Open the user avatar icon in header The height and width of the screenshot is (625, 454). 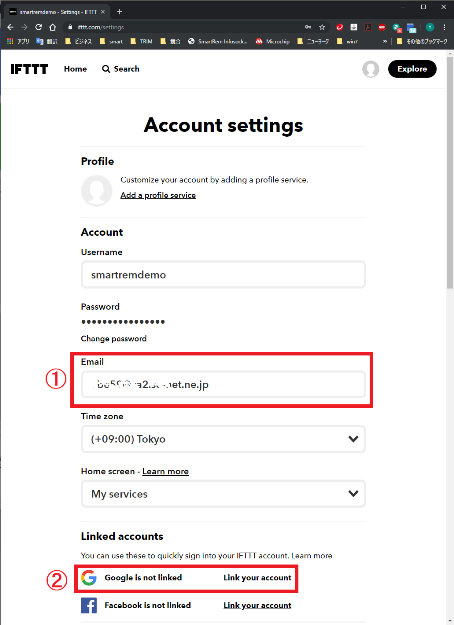370,69
